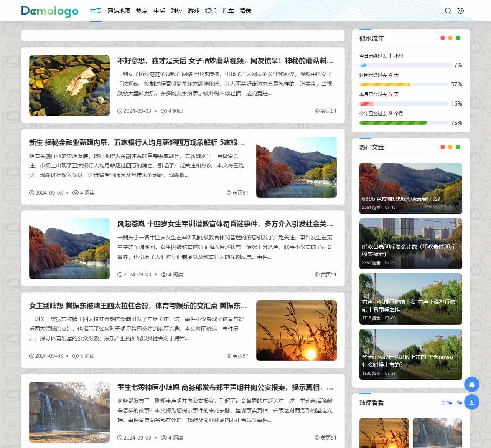Click the green 75% yearly progress bar
This screenshot has height=448, width=491.
(392, 123)
